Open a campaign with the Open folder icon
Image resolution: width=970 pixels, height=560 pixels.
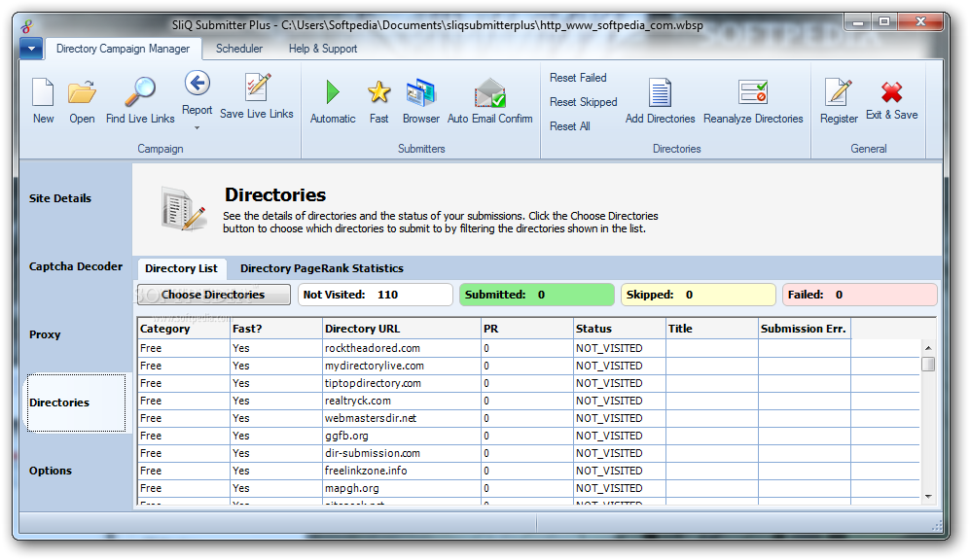point(82,92)
